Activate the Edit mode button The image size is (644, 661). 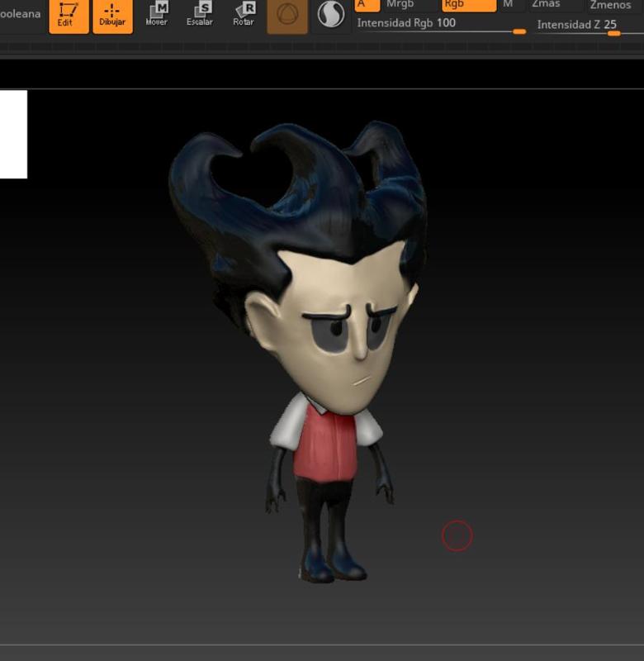[x=69, y=16]
